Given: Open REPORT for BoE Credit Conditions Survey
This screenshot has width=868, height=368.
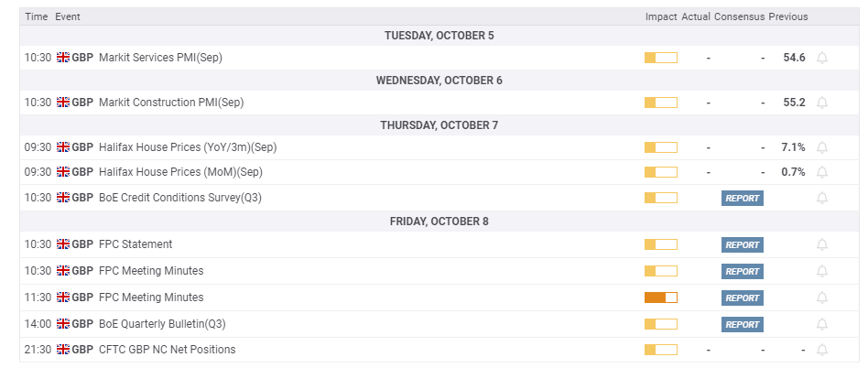Looking at the screenshot, I should point(742,198).
